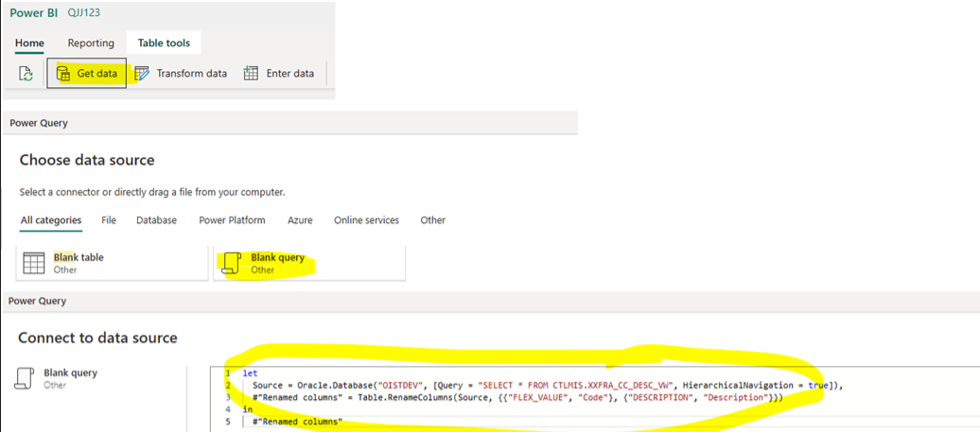Click the Connect to data source heading
980x432 pixels.
pyautogui.click(x=97, y=338)
